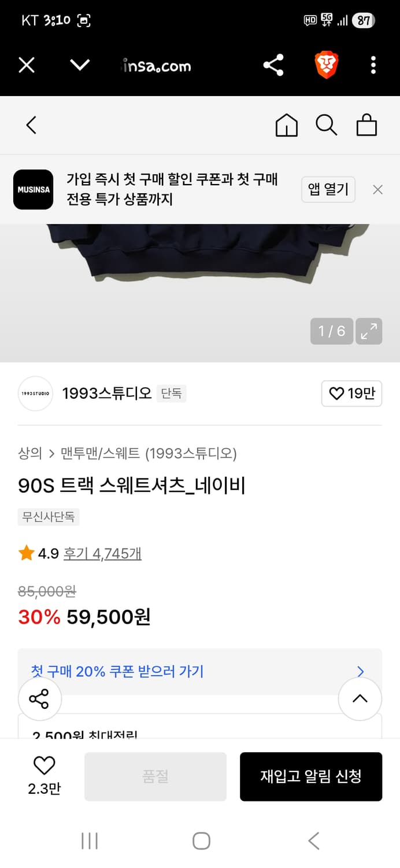Tap the floating share button on the left

[x=39, y=699]
